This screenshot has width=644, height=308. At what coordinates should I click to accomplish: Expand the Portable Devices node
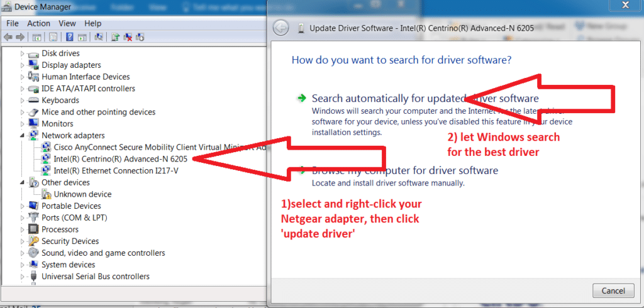[x=23, y=206]
